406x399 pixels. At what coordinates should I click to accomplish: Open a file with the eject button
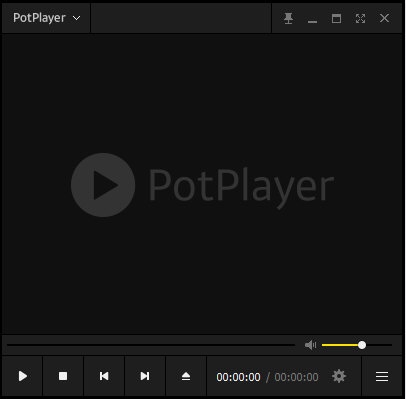[186, 376]
